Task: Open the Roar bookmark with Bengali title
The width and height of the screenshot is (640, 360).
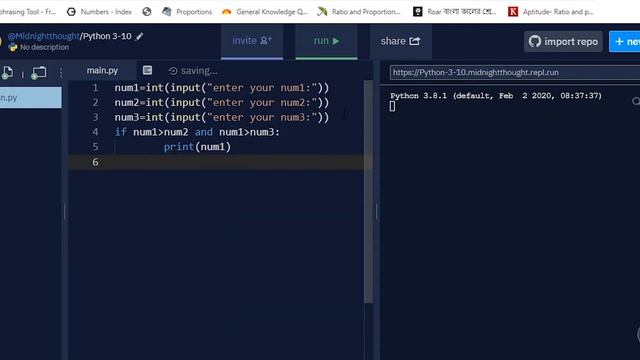Action: coord(454,11)
